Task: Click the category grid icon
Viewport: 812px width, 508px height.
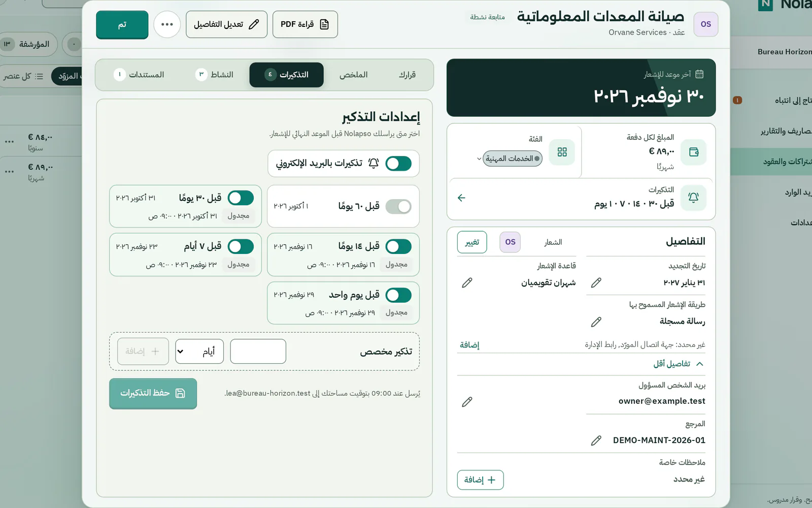Action: click(x=562, y=152)
